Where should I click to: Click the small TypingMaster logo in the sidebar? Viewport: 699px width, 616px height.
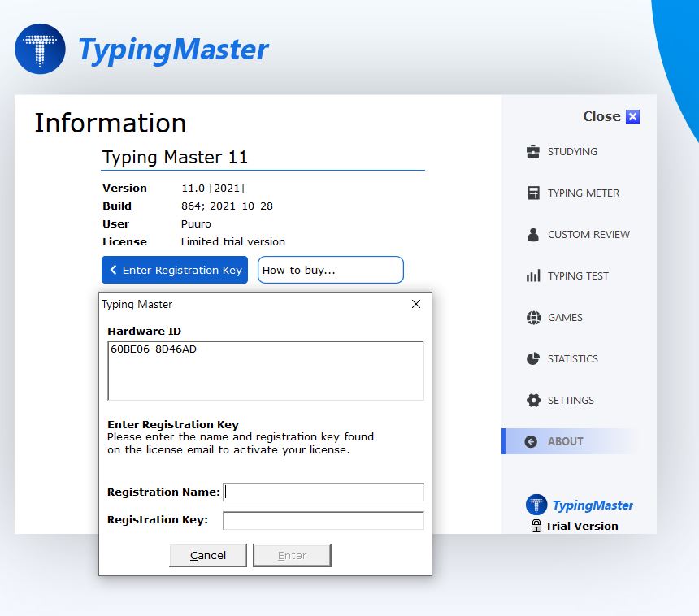(536, 505)
